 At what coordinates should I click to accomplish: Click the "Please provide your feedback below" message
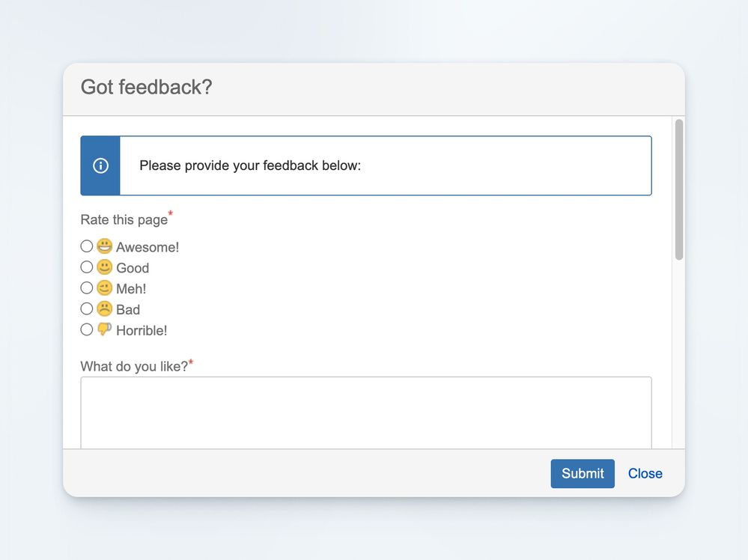[250, 165]
